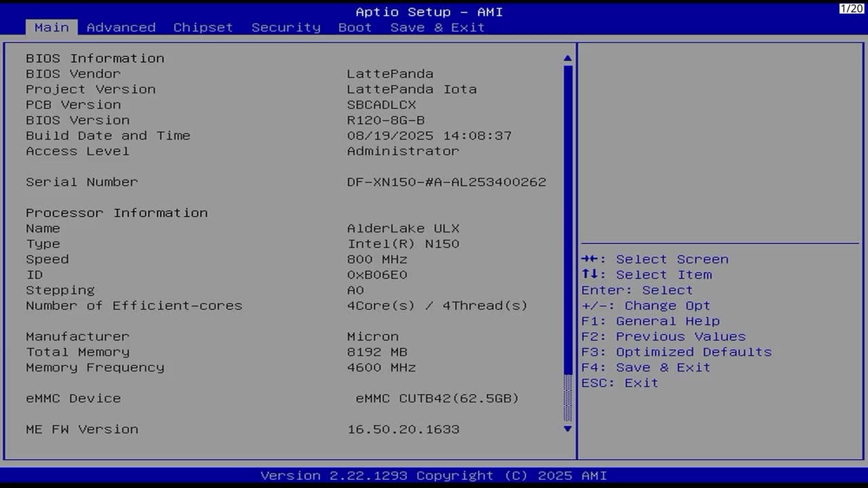Click the Main tab
Viewport: 868px width, 488px height.
52,28
